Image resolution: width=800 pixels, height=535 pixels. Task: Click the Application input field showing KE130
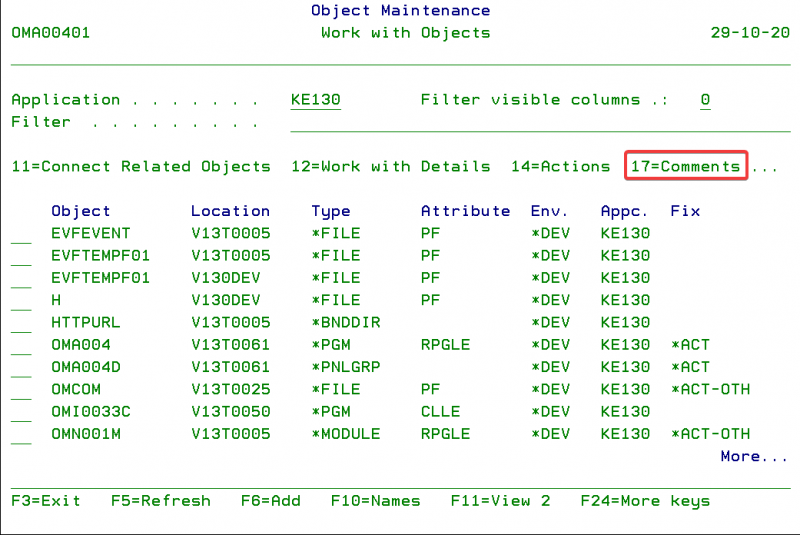tap(315, 100)
